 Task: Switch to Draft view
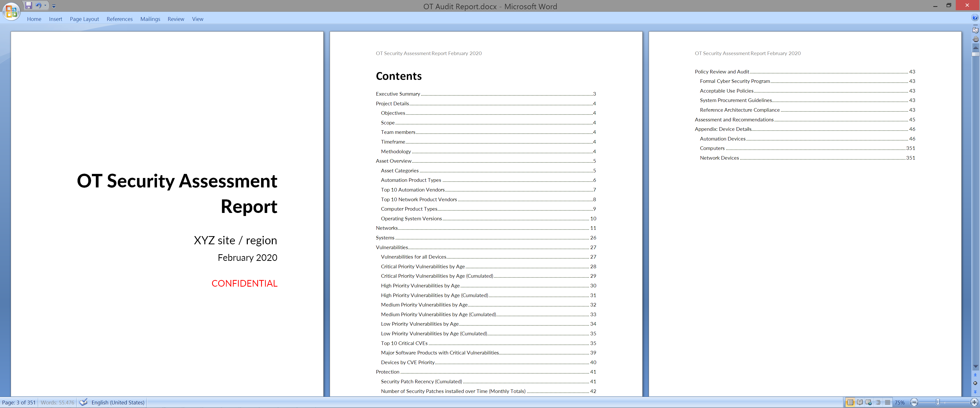point(888,402)
